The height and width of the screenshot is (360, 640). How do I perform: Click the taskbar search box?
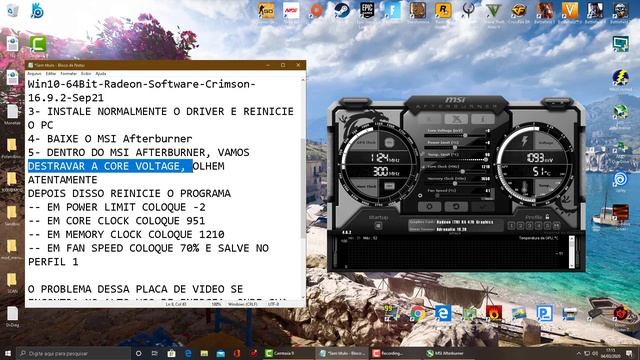click(73, 353)
